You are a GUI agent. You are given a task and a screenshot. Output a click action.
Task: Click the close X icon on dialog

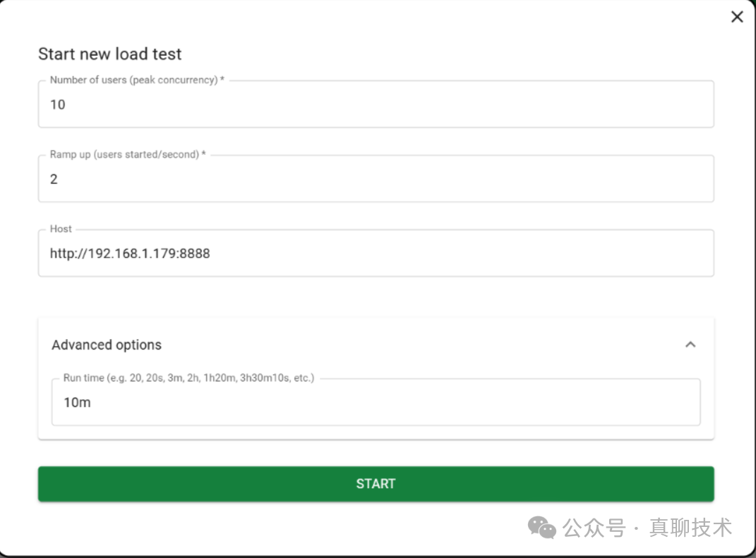[737, 16]
